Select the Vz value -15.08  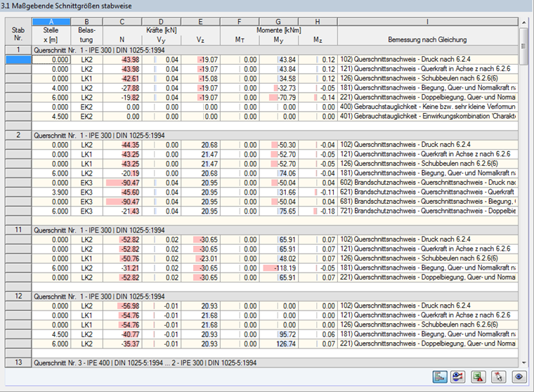click(x=200, y=79)
